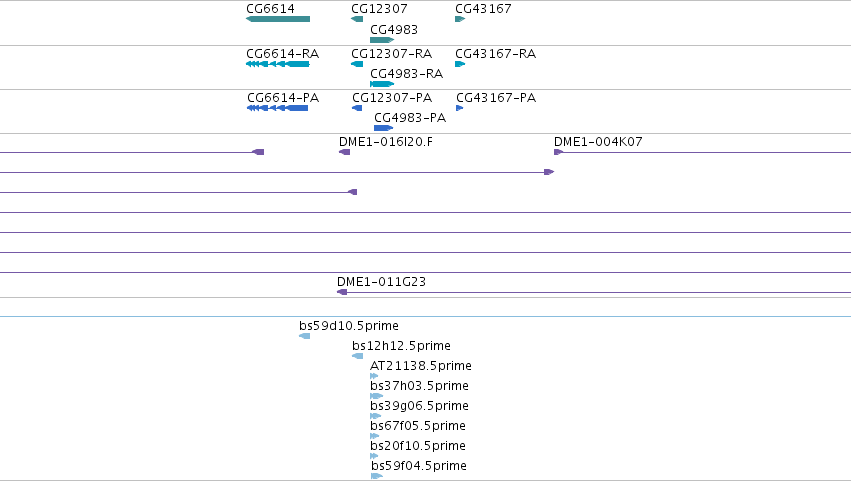Click the CG6614-RA transcript label
Screen dimensions: 851x481
283,54
